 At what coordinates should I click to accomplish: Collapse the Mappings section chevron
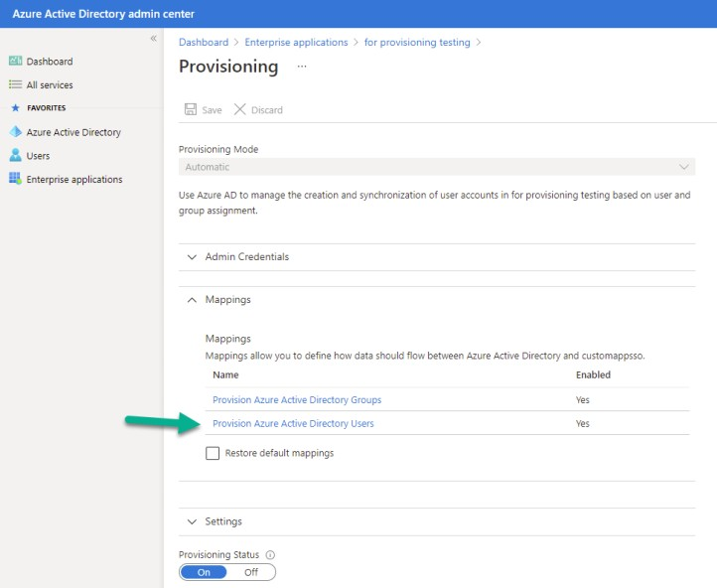192,300
